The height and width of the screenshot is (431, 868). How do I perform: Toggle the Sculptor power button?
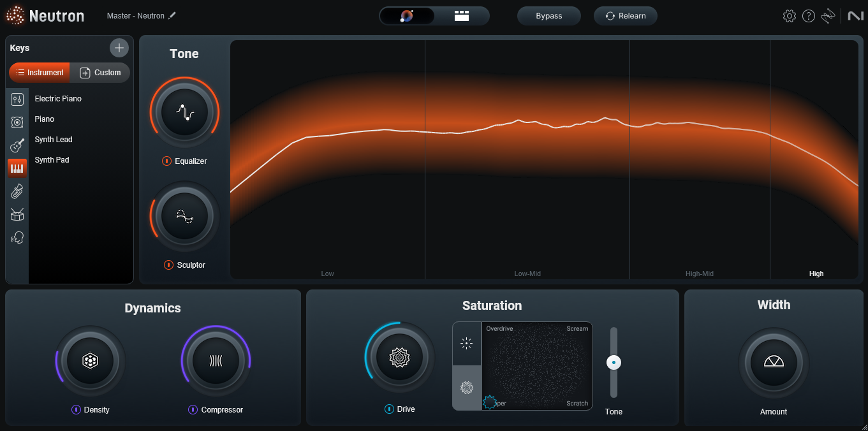(x=168, y=265)
